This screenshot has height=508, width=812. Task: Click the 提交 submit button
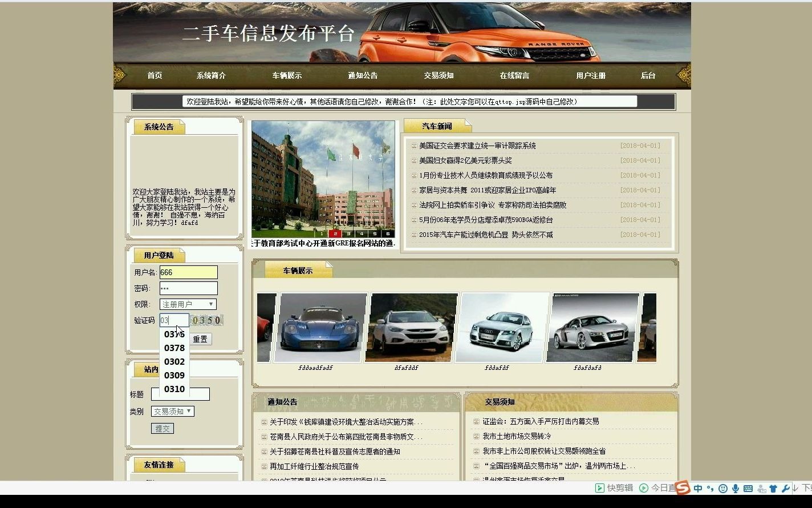click(163, 428)
